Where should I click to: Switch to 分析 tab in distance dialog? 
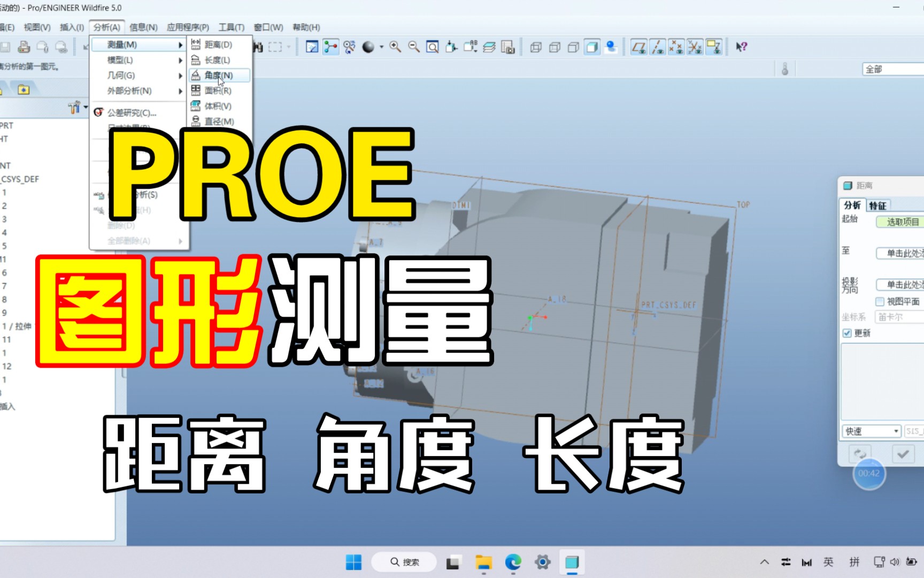(852, 205)
